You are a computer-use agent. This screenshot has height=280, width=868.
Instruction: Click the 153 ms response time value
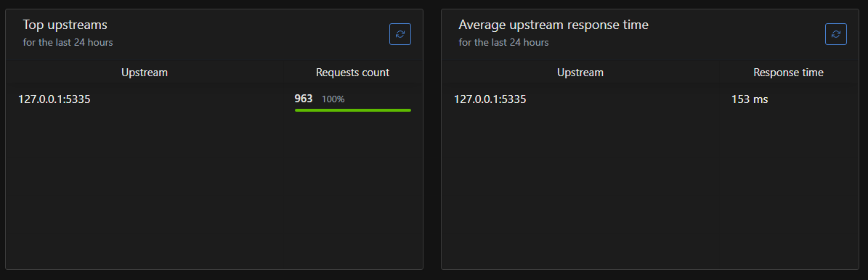[750, 99]
